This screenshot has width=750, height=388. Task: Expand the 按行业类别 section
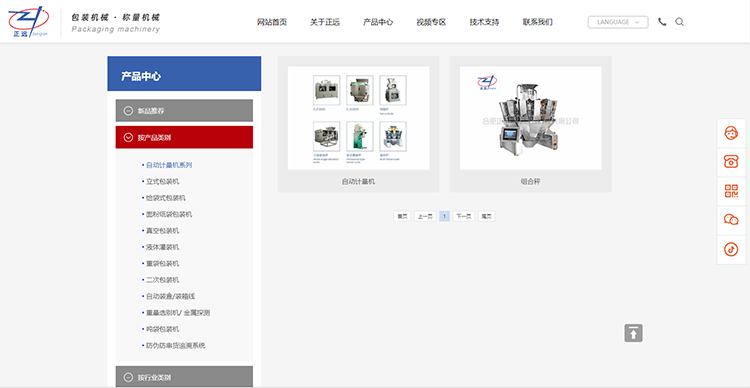click(x=184, y=377)
